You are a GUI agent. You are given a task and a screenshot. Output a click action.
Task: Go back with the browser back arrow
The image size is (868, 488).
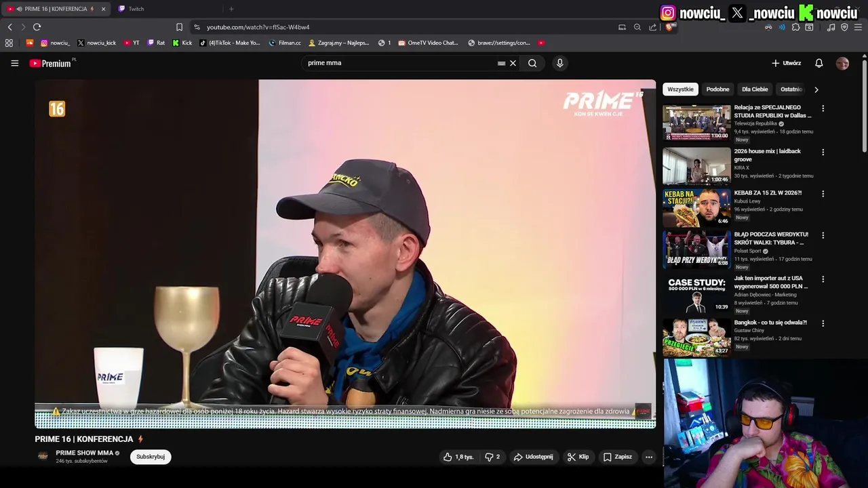[9, 27]
